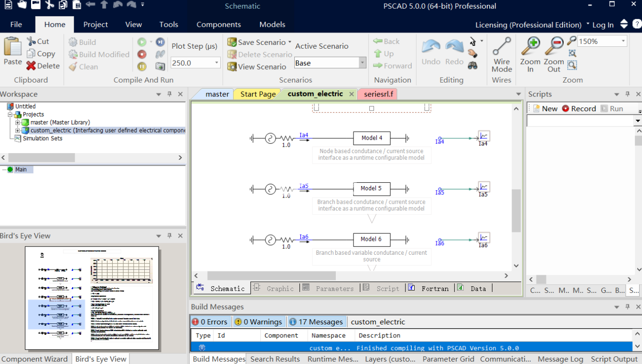Screen dimensions: 642x364
Task: Toggle the 17 Messages filter
Action: pos(316,322)
